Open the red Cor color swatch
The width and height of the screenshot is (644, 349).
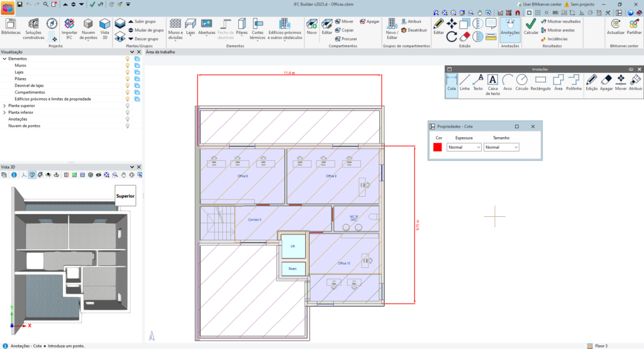pos(438,147)
